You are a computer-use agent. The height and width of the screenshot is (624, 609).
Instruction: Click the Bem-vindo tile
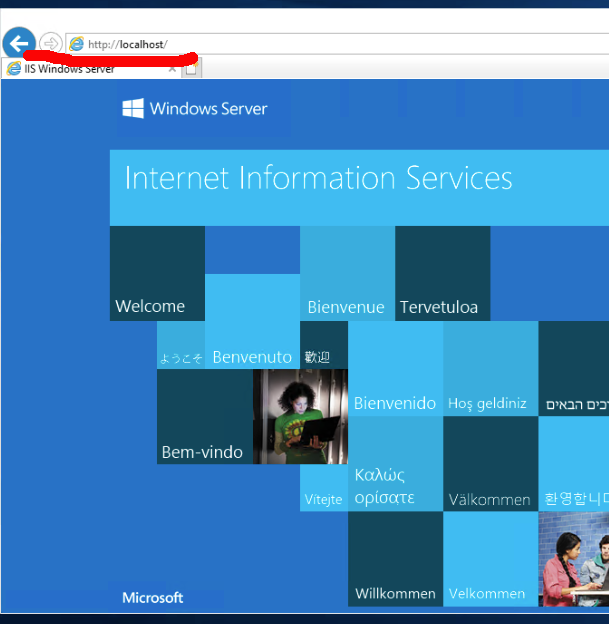(x=204, y=416)
